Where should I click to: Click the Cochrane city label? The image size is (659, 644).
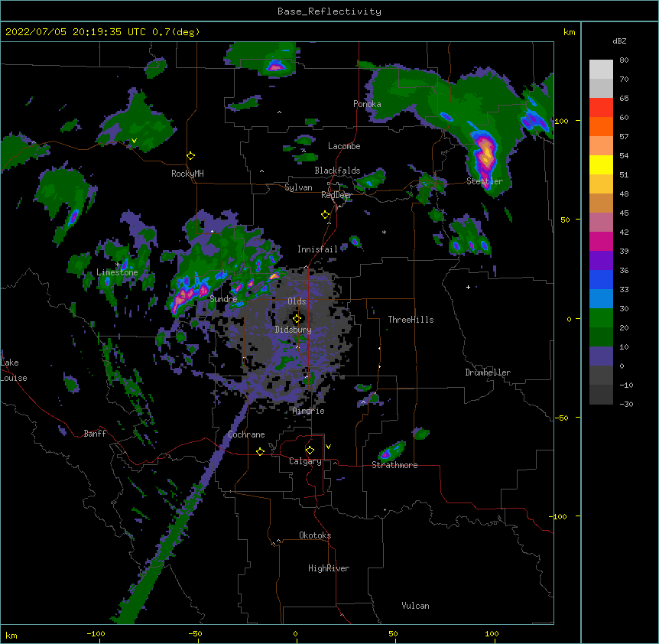pyautogui.click(x=246, y=434)
